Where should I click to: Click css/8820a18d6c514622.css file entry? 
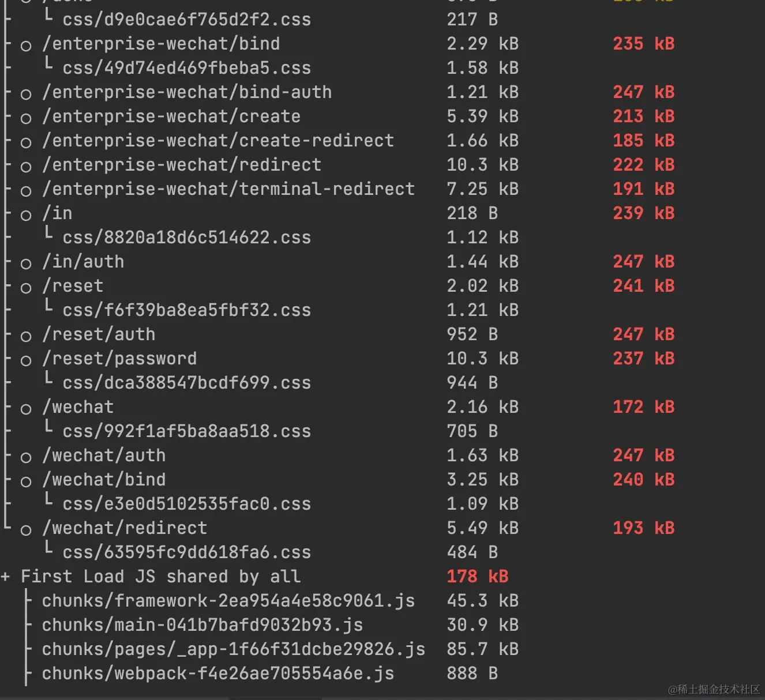tap(187, 238)
